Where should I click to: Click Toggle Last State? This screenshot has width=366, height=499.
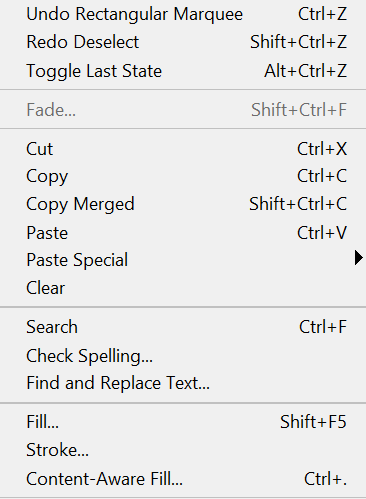(x=183, y=71)
